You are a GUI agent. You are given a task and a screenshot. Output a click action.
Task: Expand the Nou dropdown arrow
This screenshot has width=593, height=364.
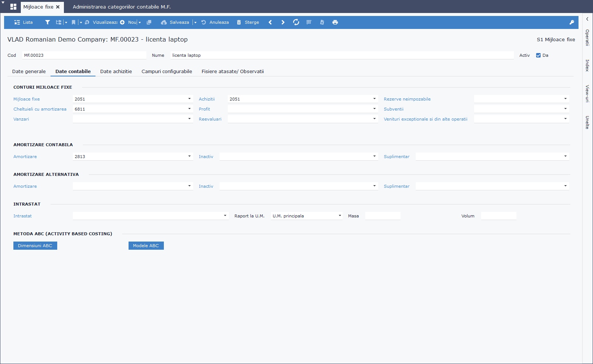point(140,22)
